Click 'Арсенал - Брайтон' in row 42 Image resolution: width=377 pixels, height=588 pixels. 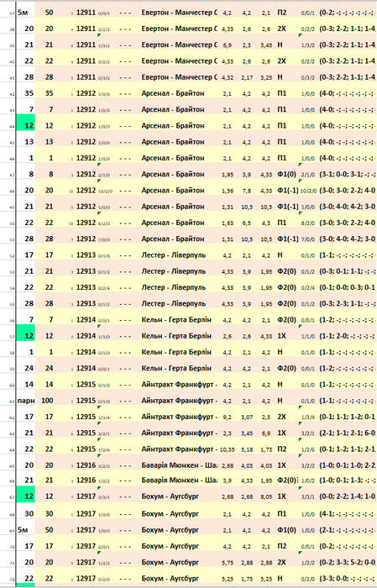click(x=173, y=93)
